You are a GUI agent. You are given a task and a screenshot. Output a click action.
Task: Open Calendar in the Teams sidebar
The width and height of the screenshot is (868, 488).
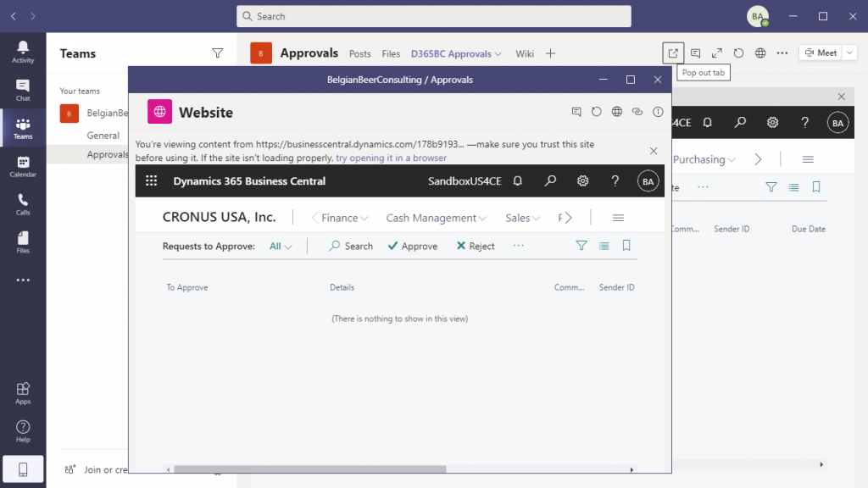pyautogui.click(x=23, y=166)
